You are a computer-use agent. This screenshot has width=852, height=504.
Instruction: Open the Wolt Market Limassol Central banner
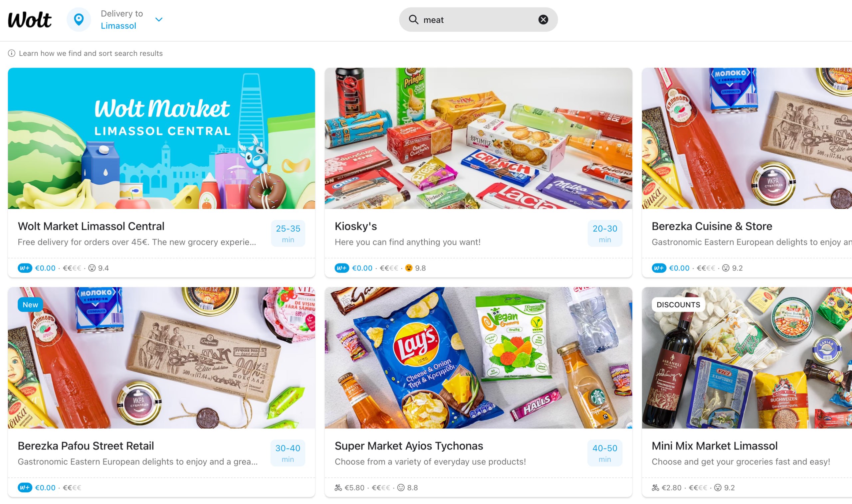161,138
